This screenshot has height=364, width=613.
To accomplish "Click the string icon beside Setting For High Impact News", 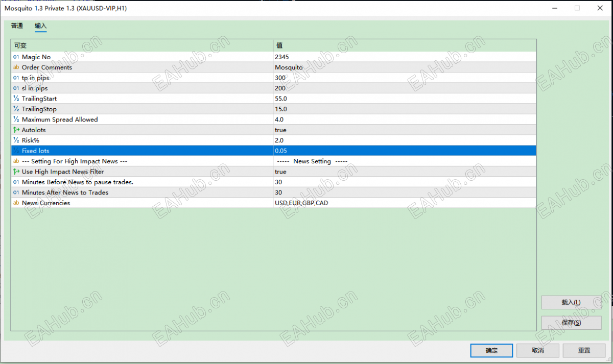I will coord(16,161).
